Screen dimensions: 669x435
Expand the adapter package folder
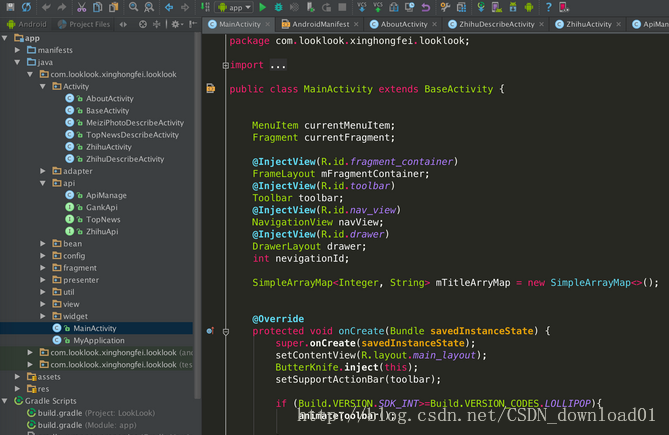click(43, 171)
